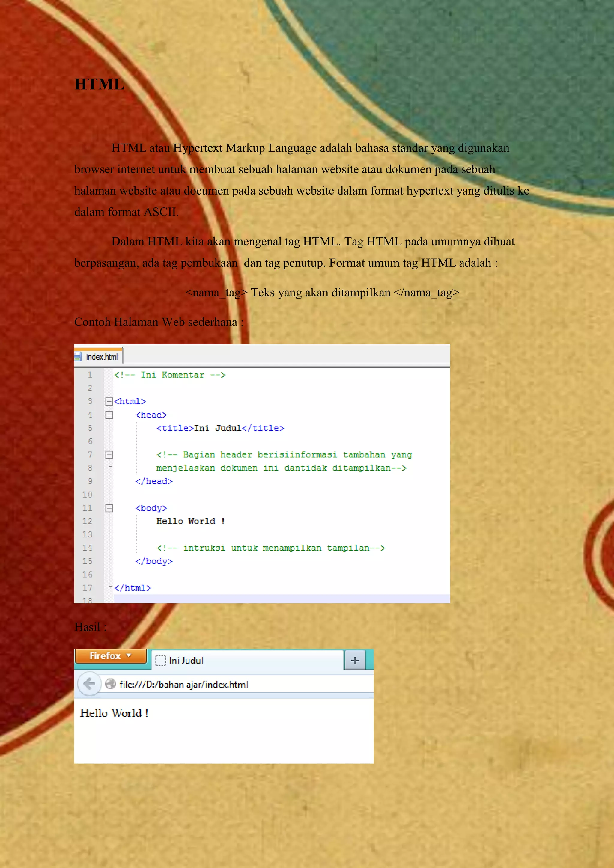Select the index.html editor tab
The width and height of the screenshot is (614, 868).
98,356
